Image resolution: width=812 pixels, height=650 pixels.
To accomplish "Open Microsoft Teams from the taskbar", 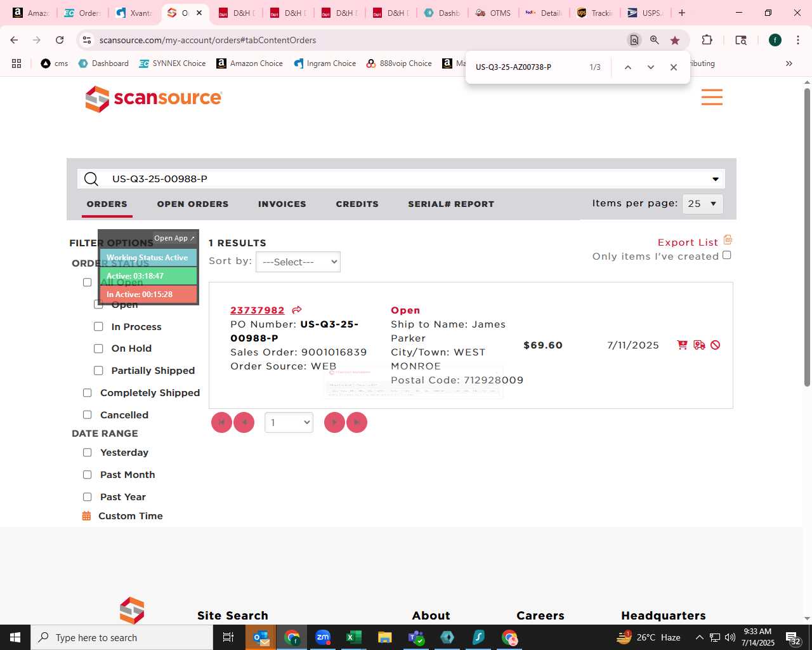I will (416, 637).
